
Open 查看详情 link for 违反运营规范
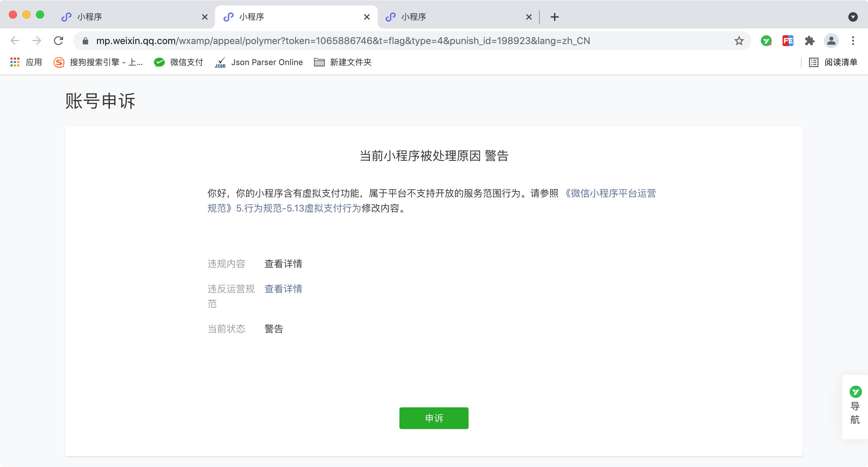(x=283, y=289)
